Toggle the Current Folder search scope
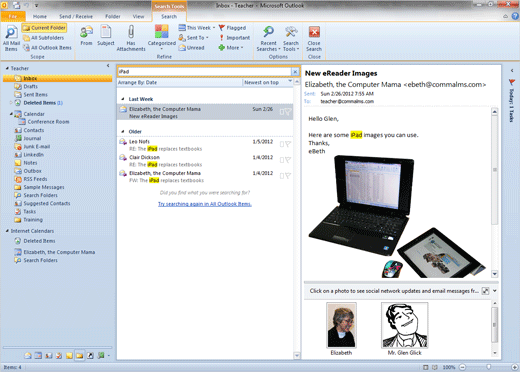 coord(44,28)
